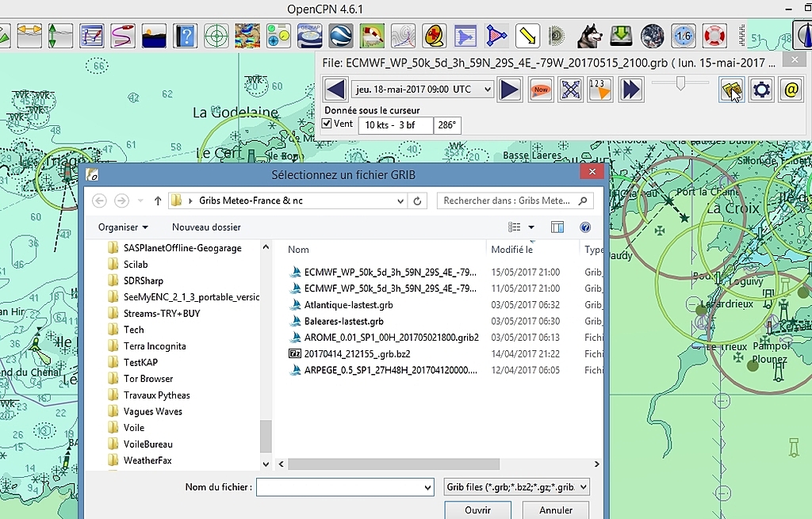The height and width of the screenshot is (519, 812).
Task: Go to previous GRIB time step
Action: [x=335, y=90]
